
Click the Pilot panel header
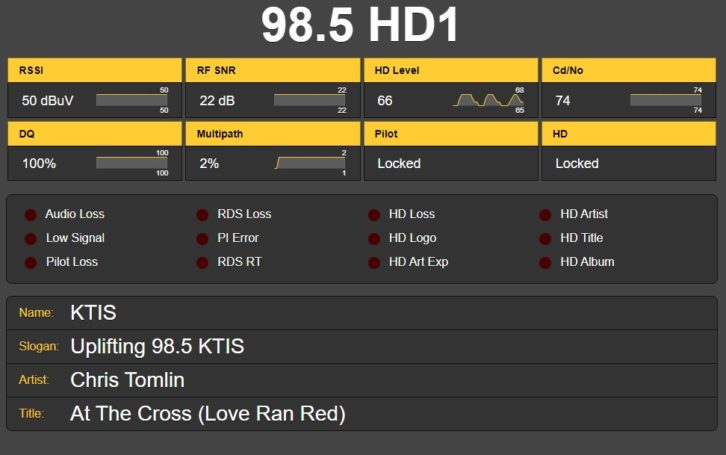(451, 134)
